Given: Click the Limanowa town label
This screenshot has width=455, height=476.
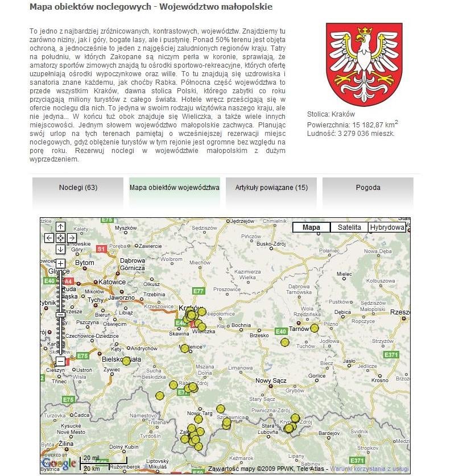Looking at the screenshot, I should (x=241, y=367).
